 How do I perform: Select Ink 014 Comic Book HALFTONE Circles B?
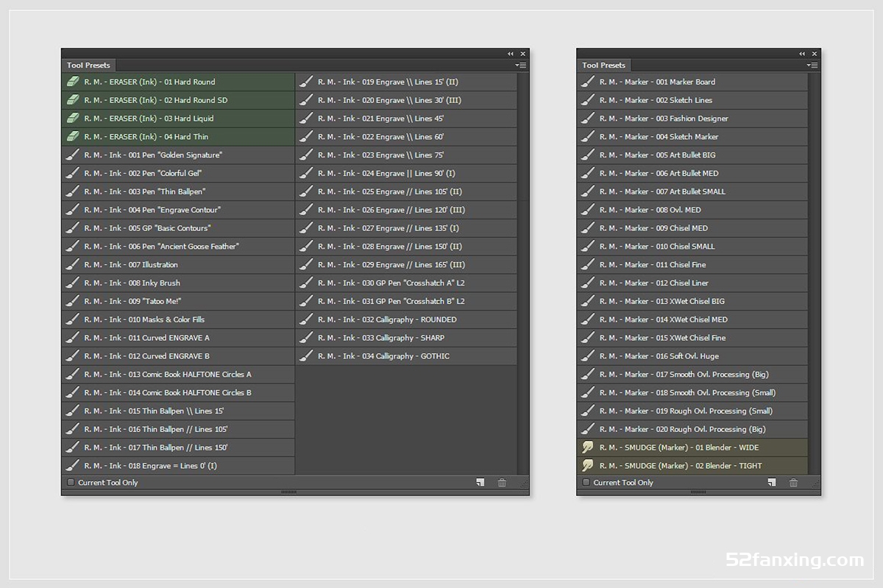click(x=178, y=393)
